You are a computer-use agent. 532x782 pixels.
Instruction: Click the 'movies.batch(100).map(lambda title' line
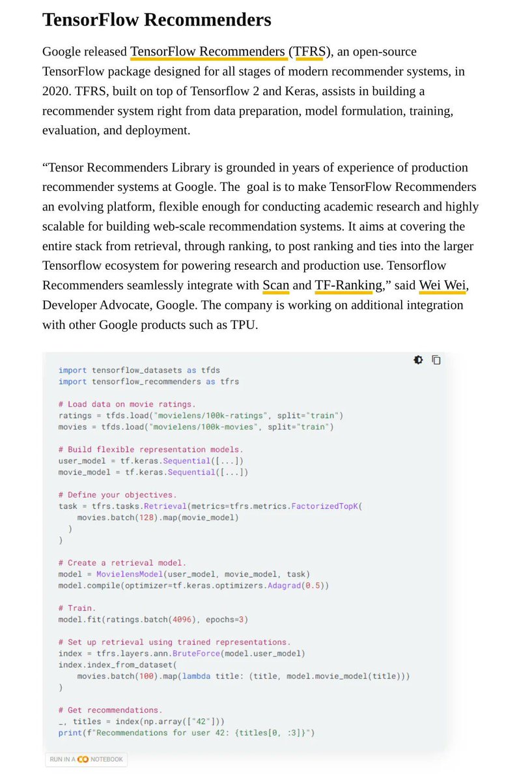(x=244, y=676)
